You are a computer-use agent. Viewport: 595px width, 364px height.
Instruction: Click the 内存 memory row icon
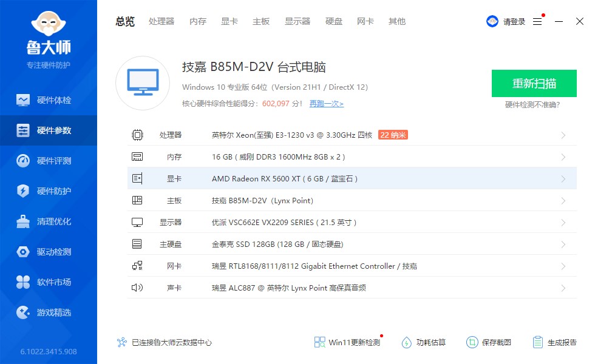tap(137, 157)
